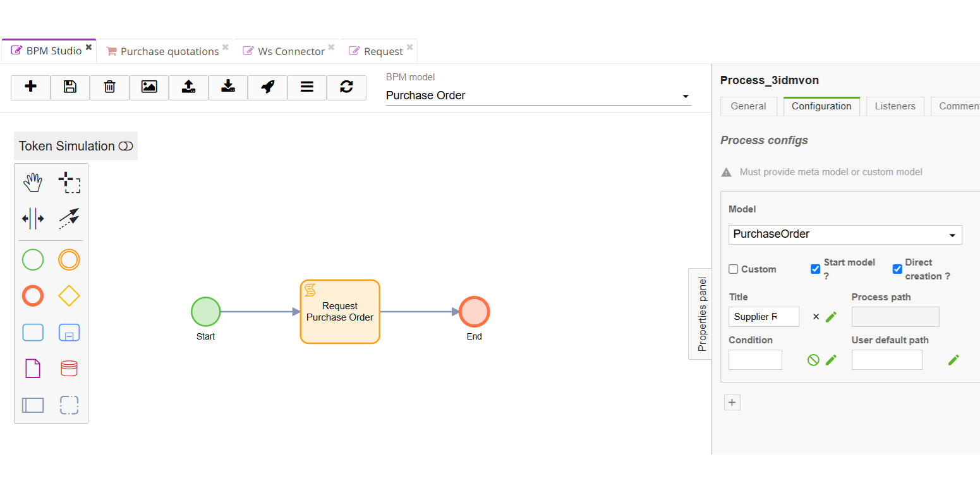Screen dimensions: 980x490
Task: Enable the Custom checkbox
Action: pyautogui.click(x=734, y=269)
